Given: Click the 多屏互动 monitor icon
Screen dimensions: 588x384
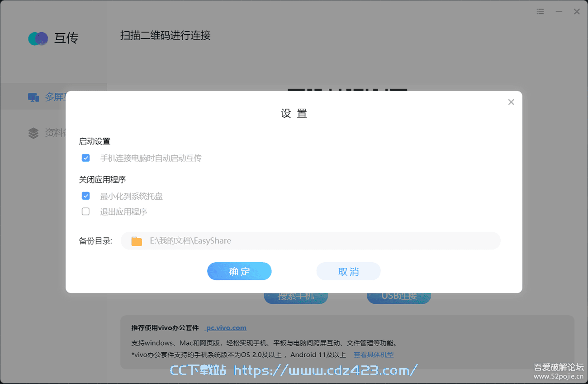Looking at the screenshot, I should tap(33, 97).
